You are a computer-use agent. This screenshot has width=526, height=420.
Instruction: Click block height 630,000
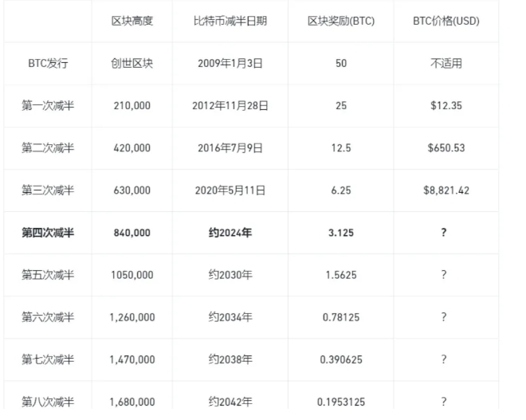pyautogui.click(x=132, y=190)
